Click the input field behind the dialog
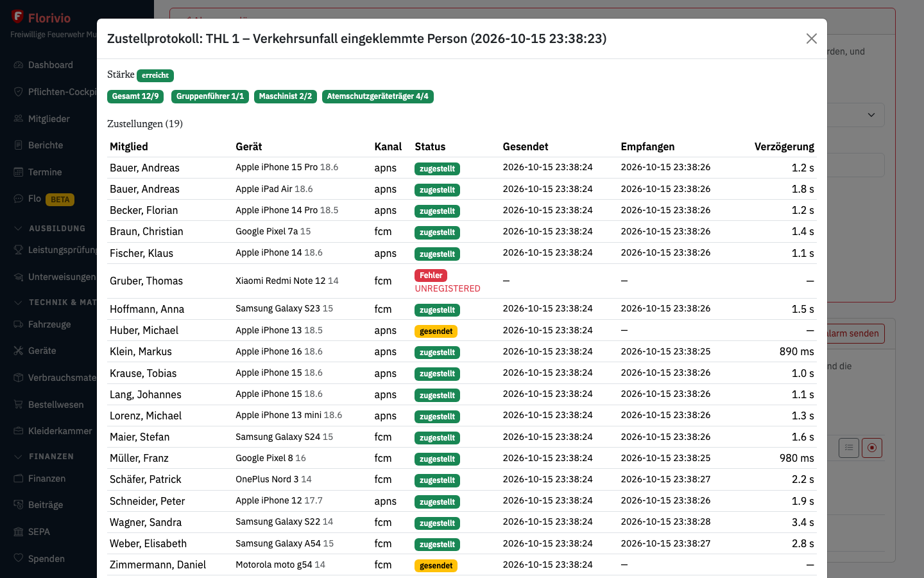The image size is (924, 578). click(x=855, y=165)
